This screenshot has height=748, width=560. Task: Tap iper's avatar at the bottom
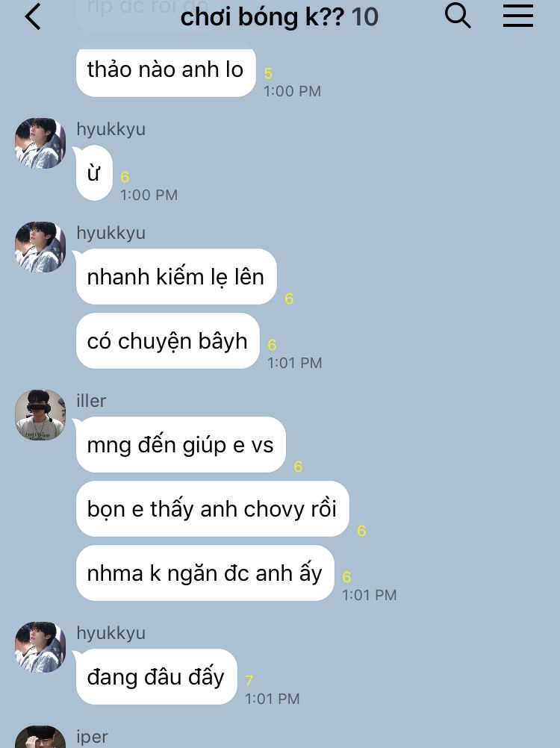tap(40, 737)
